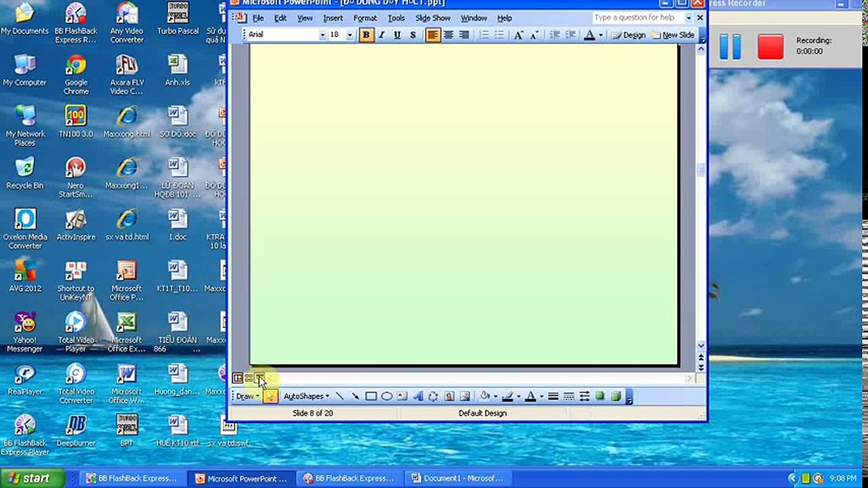The height and width of the screenshot is (488, 868).
Task: Click Decrease Indent icon
Action: point(554,35)
